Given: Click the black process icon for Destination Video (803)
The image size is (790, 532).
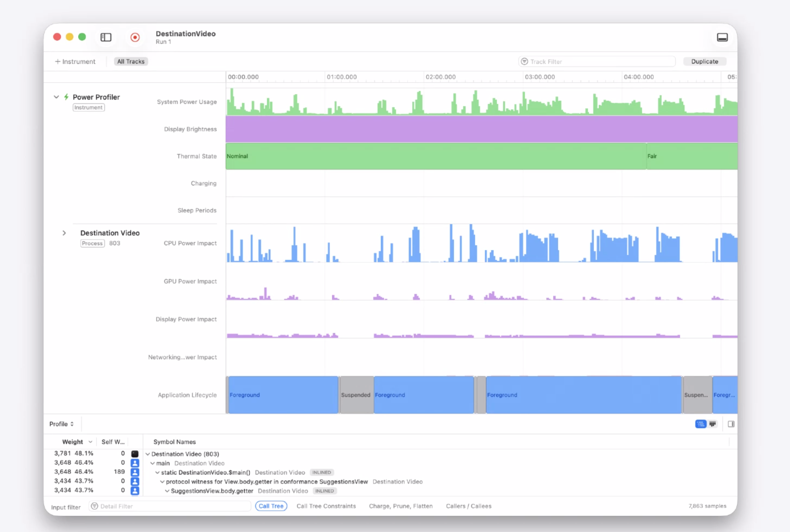Looking at the screenshot, I should point(135,454).
